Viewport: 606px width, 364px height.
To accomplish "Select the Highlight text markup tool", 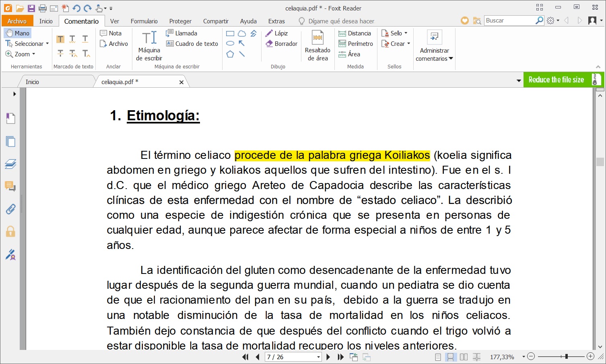I will coord(60,39).
